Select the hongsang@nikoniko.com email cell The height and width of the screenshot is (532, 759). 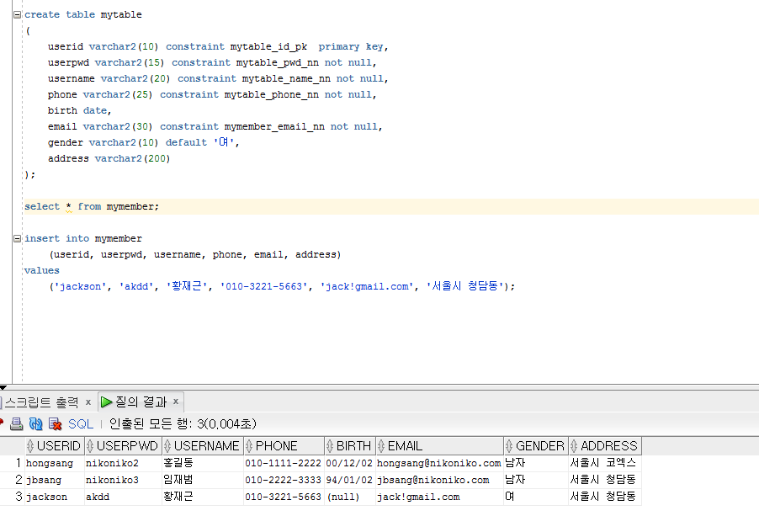[439, 463]
